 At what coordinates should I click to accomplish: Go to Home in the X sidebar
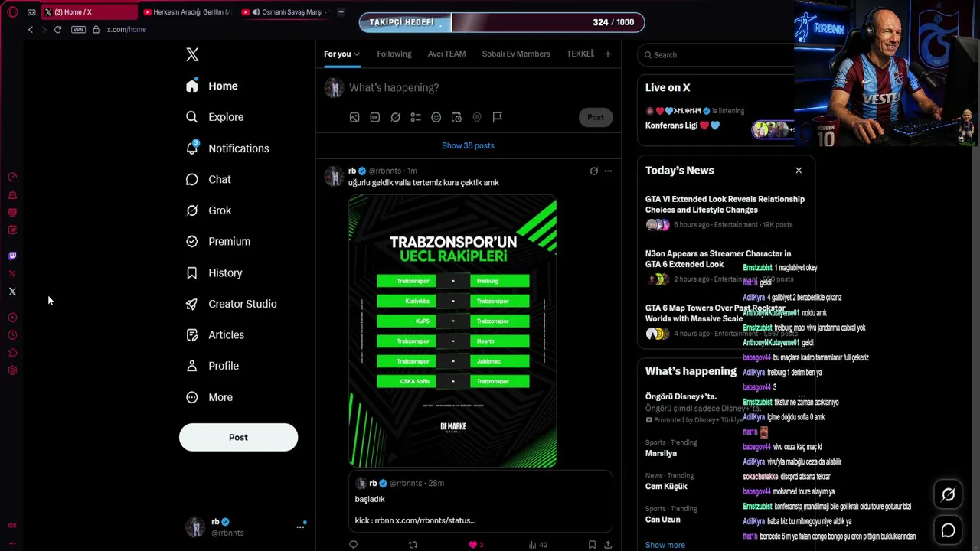[212, 86]
